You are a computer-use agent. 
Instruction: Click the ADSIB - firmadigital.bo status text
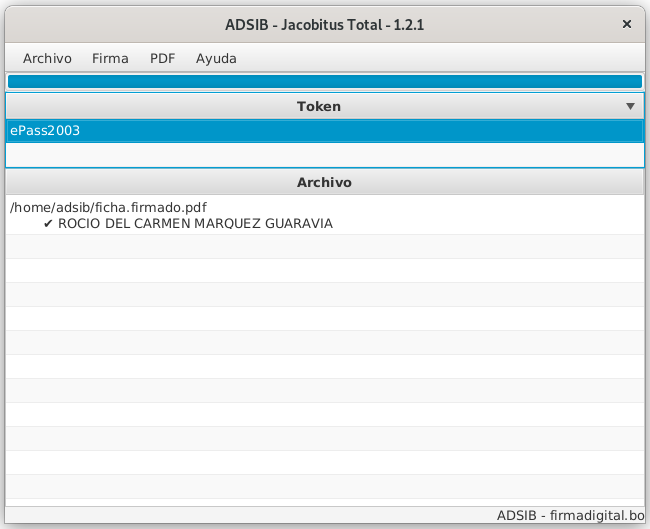(570, 516)
